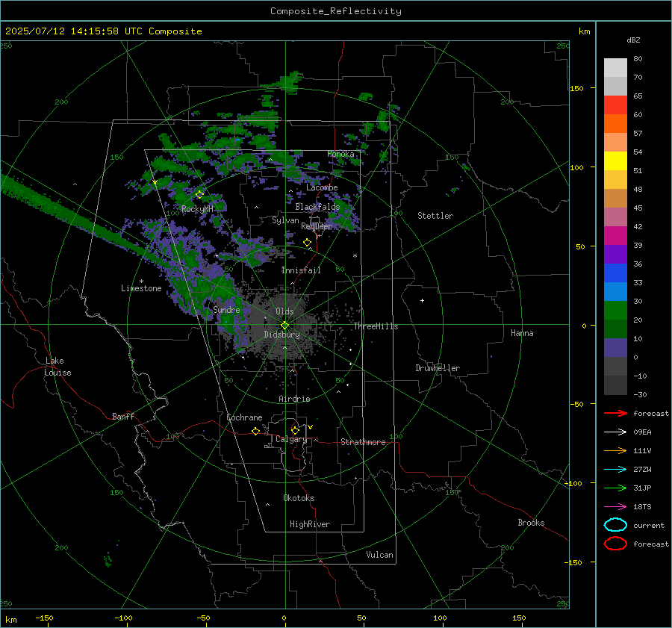Click the RockyMH label
The width and height of the screenshot is (672, 628).
point(197,209)
